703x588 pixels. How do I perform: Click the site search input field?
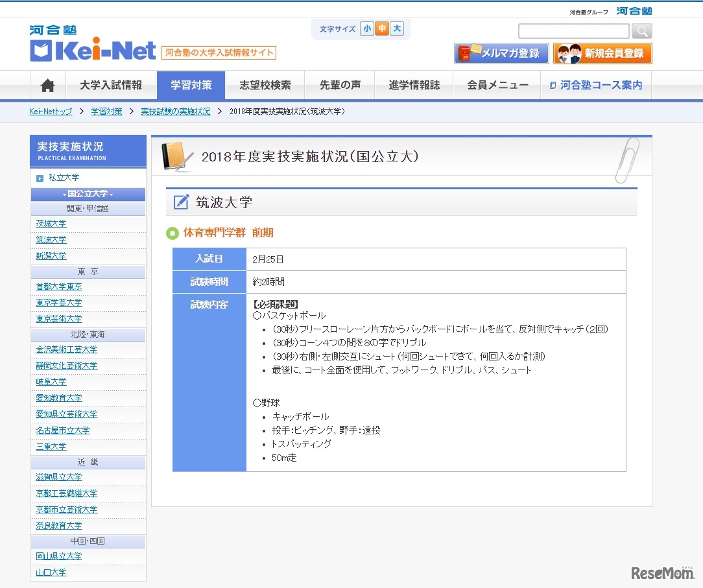573,31
